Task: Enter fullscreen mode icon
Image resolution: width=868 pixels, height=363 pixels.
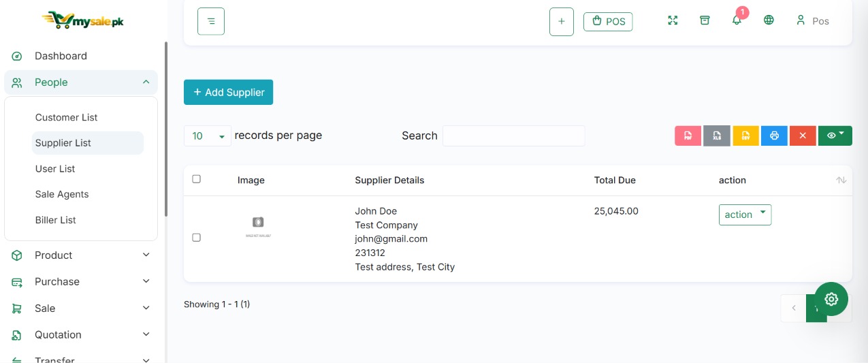Action: [x=673, y=20]
